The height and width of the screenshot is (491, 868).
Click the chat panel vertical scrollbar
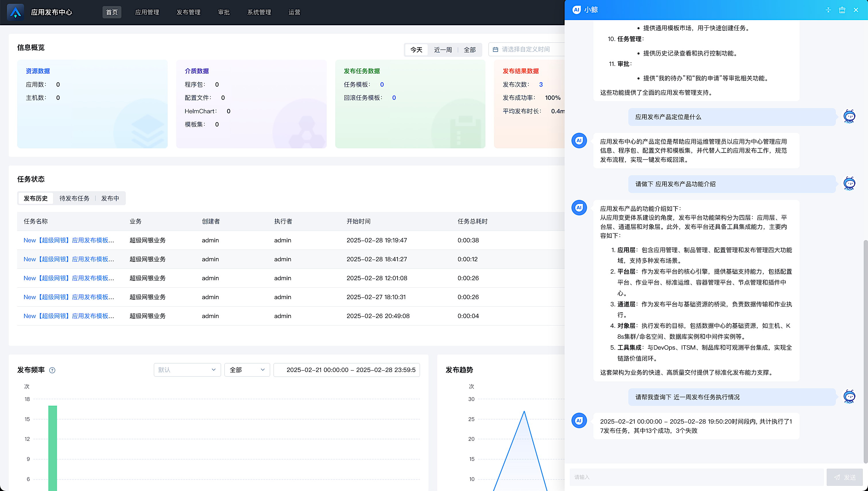click(865, 351)
